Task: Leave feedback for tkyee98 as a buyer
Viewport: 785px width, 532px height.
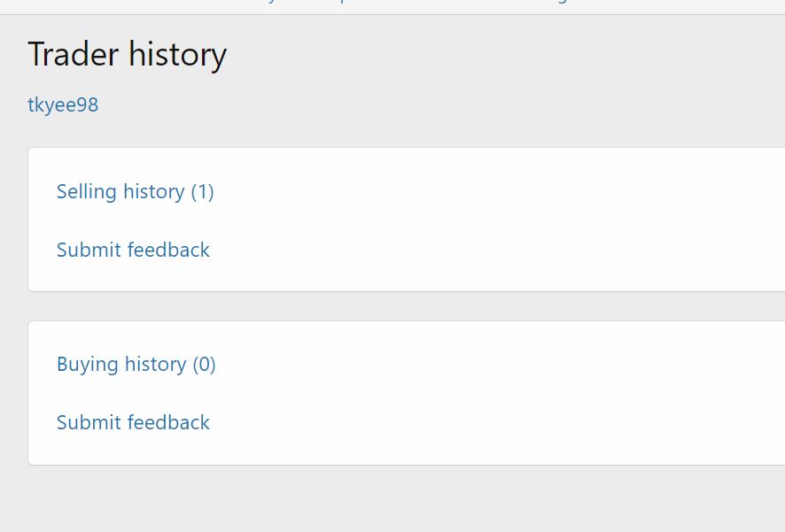Action: (x=133, y=422)
